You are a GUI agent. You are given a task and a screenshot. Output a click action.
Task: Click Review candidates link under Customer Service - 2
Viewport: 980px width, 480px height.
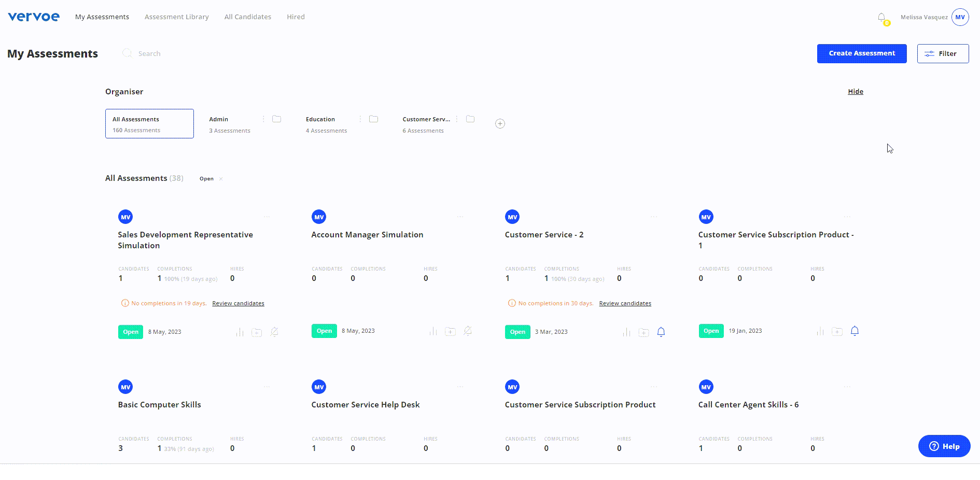[x=625, y=304]
